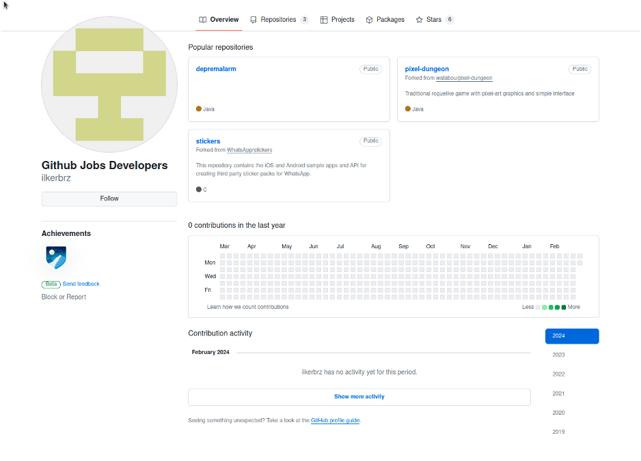Open the depremalarm repository
Viewport: 641px width, 461px height.
[x=216, y=69]
